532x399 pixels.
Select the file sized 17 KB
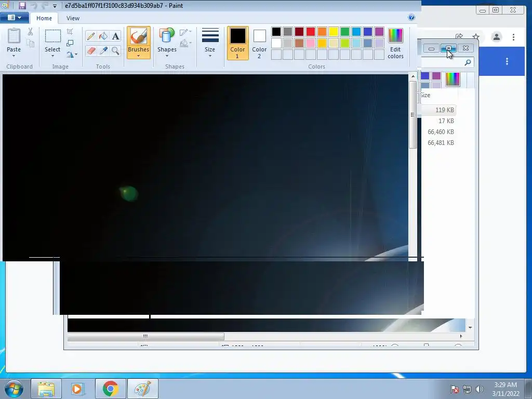click(x=446, y=121)
